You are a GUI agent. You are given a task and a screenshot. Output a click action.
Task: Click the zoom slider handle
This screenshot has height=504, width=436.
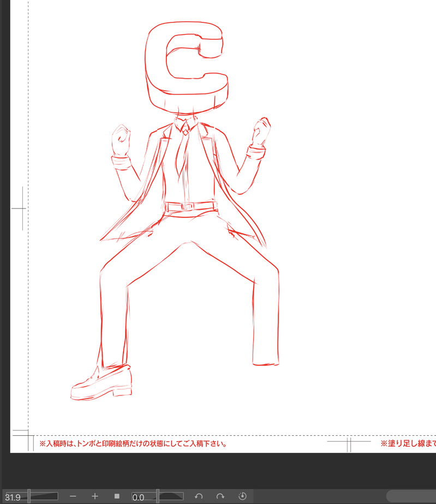pos(29,496)
